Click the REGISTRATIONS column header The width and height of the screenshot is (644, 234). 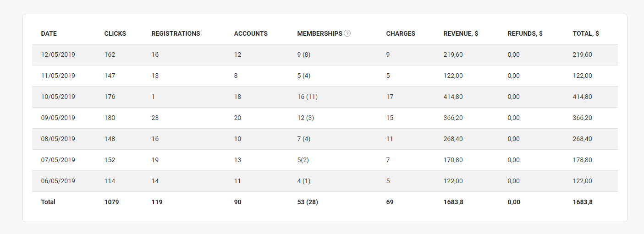[176, 33]
